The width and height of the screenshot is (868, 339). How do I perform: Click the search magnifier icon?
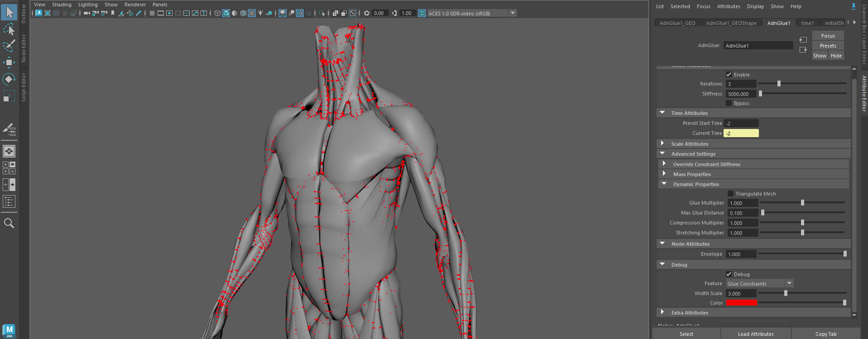pyautogui.click(x=9, y=223)
